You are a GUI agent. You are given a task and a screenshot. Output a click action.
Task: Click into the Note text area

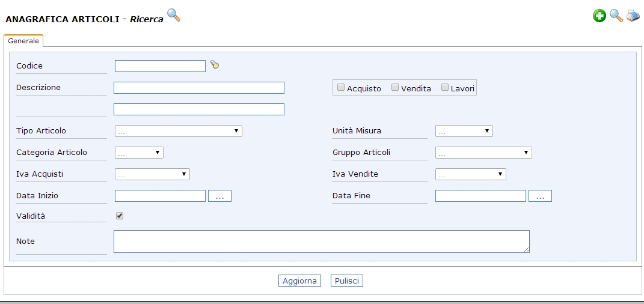pos(322,242)
